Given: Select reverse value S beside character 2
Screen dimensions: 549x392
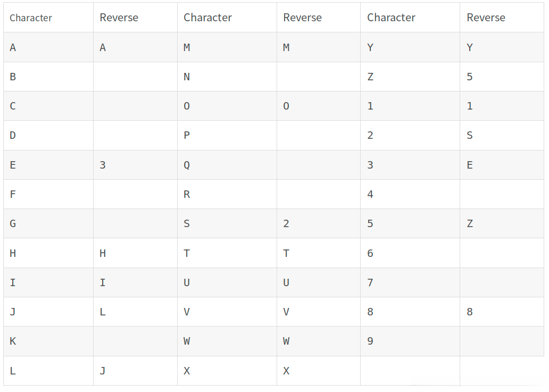Looking at the screenshot, I should coord(470,135).
